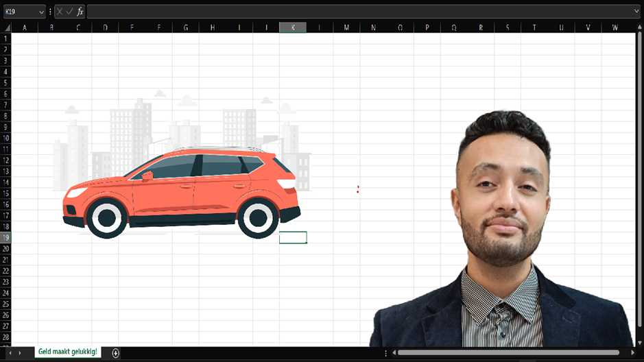Click the Enter checkmark icon in formula bar

pyautogui.click(x=70, y=12)
